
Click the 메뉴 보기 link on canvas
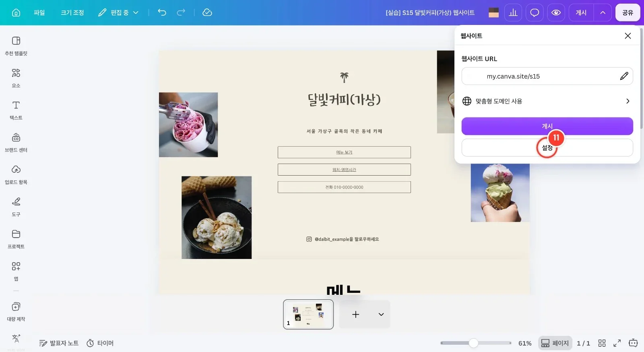(x=344, y=152)
